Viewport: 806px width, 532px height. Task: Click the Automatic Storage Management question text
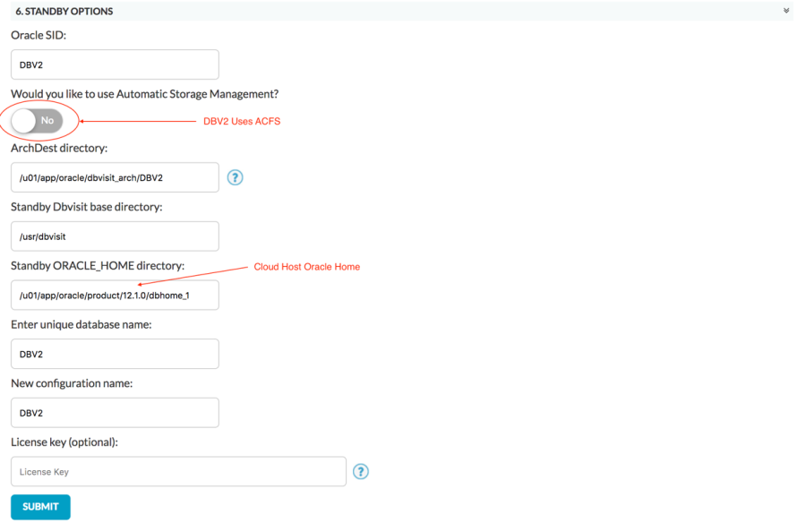point(145,94)
